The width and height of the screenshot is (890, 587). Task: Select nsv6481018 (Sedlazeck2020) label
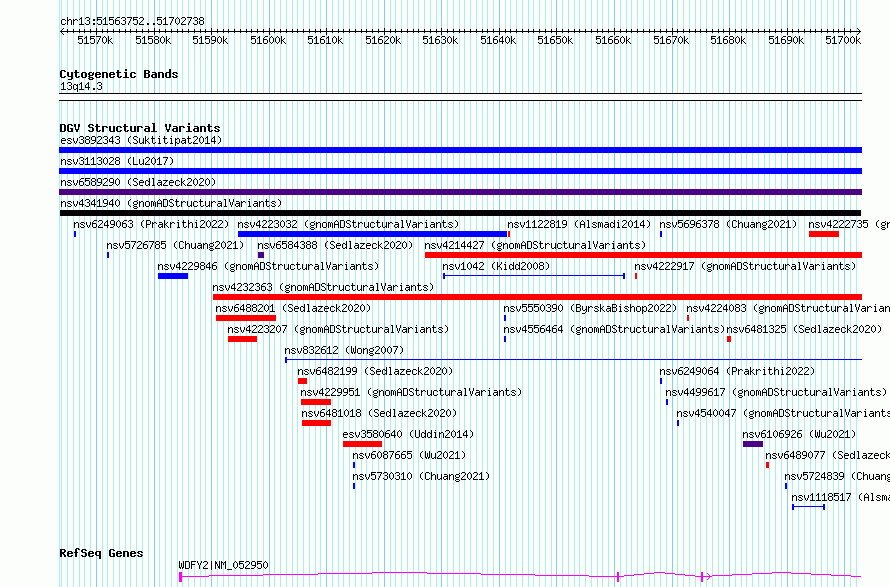(x=379, y=413)
